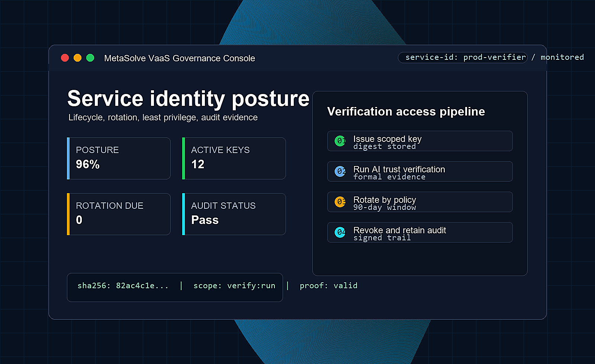Open the Issue scoped key step

click(x=420, y=141)
